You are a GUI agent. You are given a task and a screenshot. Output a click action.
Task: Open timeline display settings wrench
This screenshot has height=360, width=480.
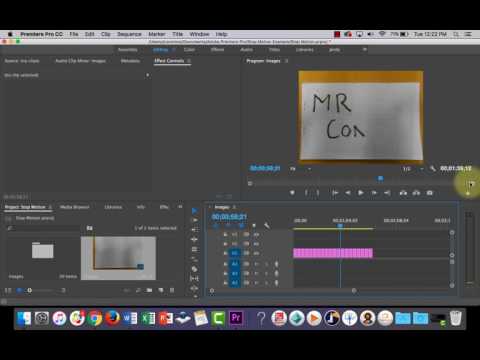[x=267, y=226]
